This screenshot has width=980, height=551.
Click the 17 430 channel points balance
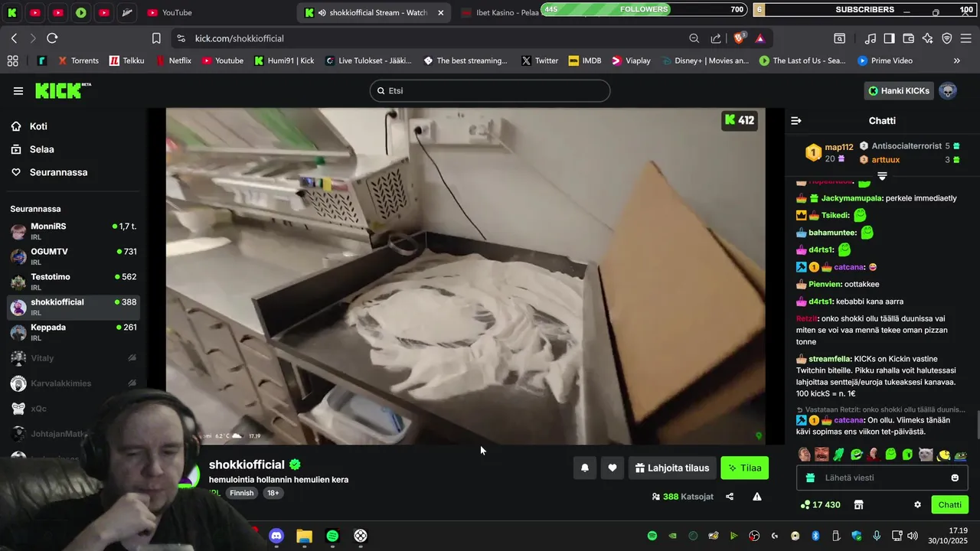[x=820, y=504]
